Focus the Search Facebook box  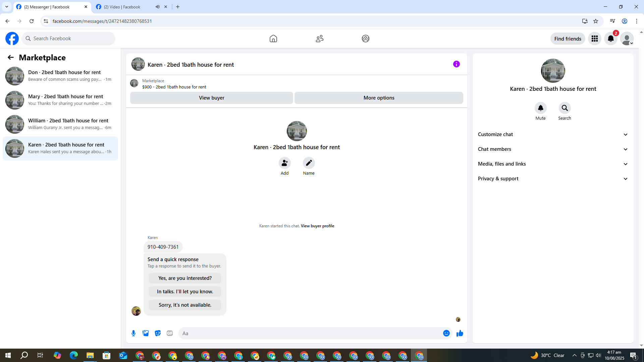(x=68, y=39)
